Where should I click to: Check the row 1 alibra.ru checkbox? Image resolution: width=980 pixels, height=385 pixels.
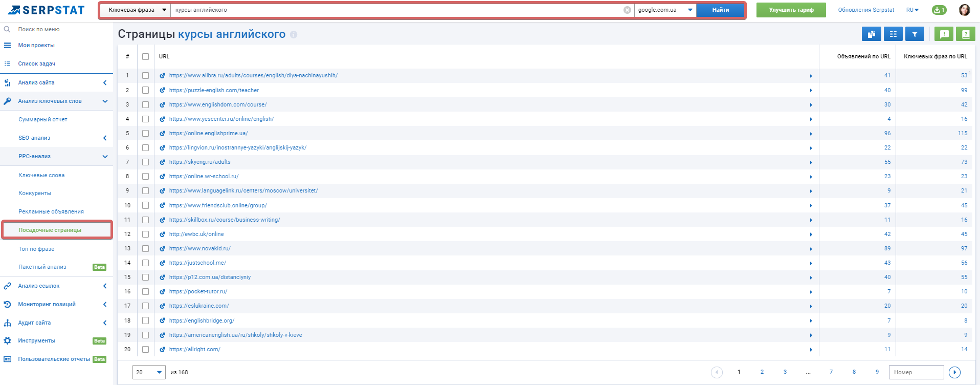pyautogui.click(x=145, y=75)
